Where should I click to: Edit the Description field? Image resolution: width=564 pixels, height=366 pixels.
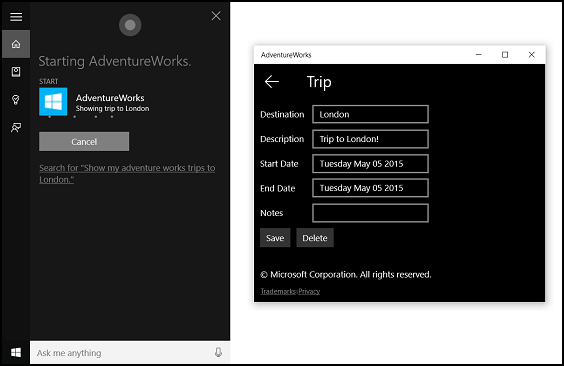point(370,139)
